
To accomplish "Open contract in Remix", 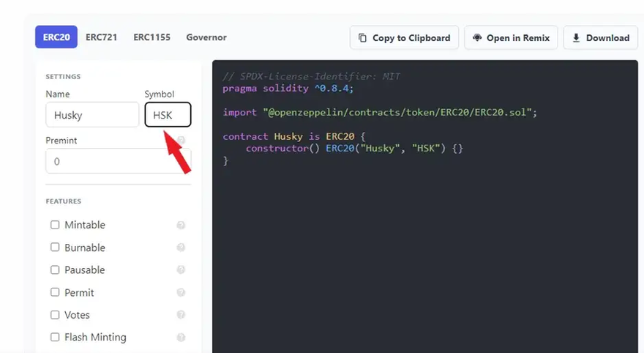I will point(512,38).
